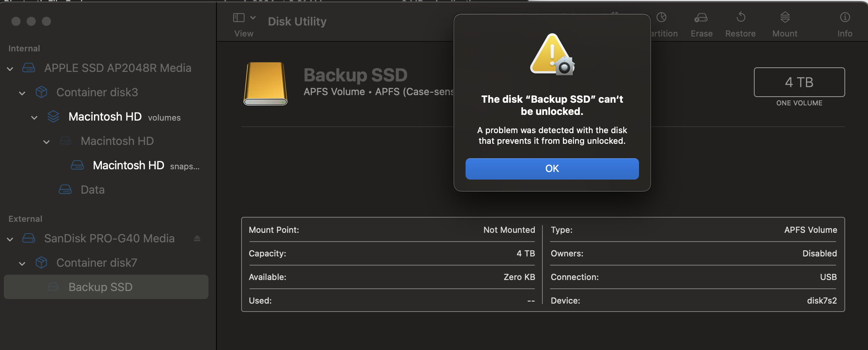The height and width of the screenshot is (350, 868).
Task: Collapse the Macintosh HD volumes group
Action: 35,118
